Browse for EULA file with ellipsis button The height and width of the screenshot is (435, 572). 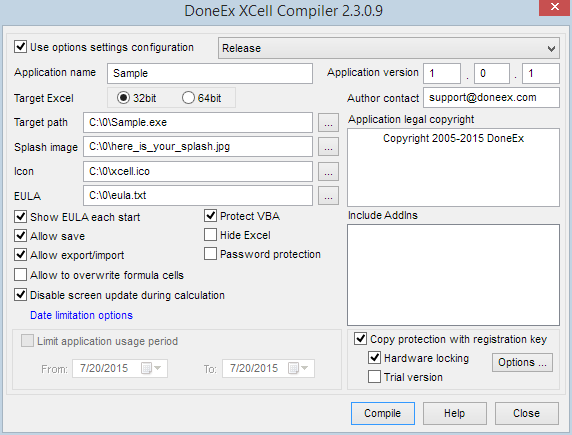328,196
